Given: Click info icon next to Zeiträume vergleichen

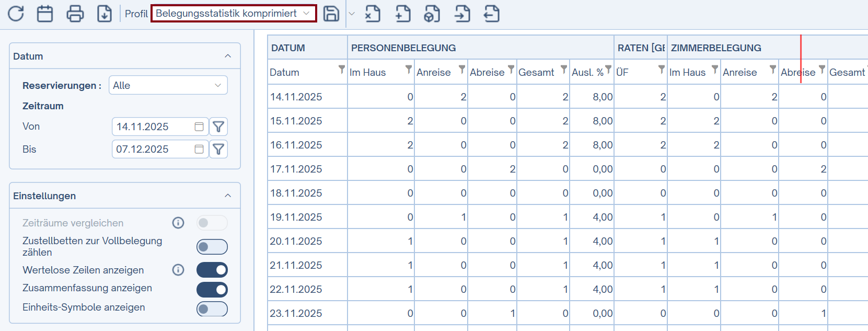Looking at the screenshot, I should coord(178,223).
